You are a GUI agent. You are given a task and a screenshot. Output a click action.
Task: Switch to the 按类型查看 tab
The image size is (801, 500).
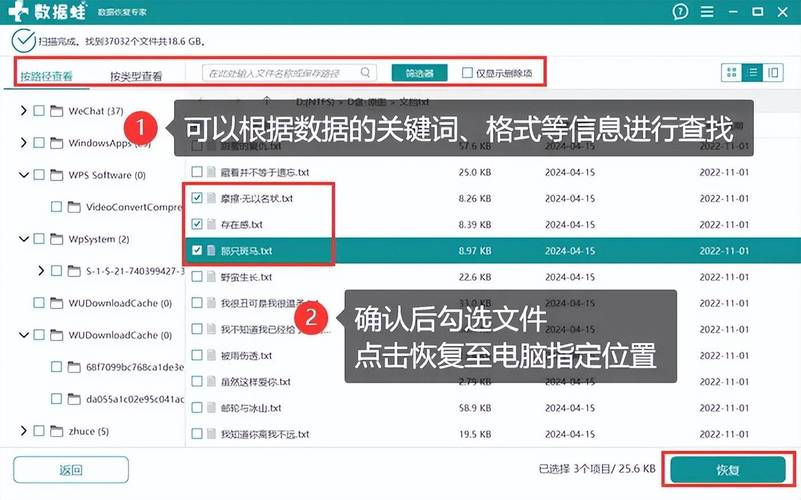136,76
